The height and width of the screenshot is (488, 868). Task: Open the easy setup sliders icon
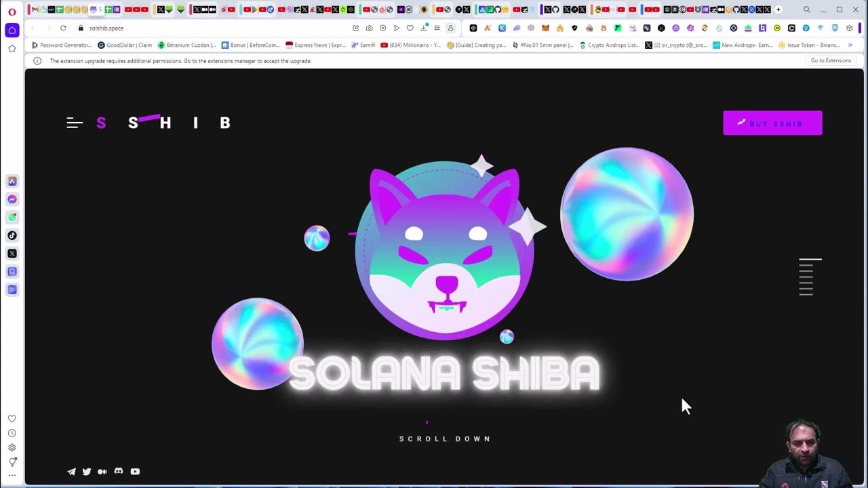click(437, 28)
